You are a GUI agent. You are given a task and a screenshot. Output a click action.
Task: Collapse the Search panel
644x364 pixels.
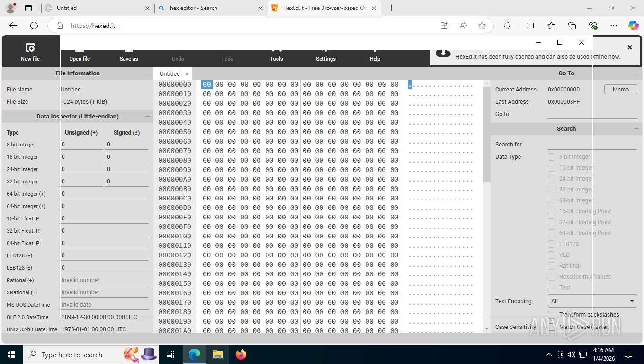coord(636,128)
